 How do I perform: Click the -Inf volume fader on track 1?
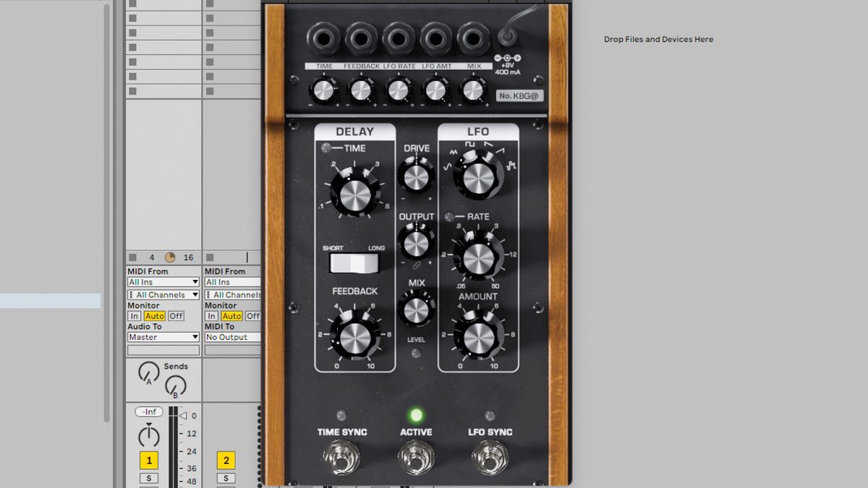point(148,411)
